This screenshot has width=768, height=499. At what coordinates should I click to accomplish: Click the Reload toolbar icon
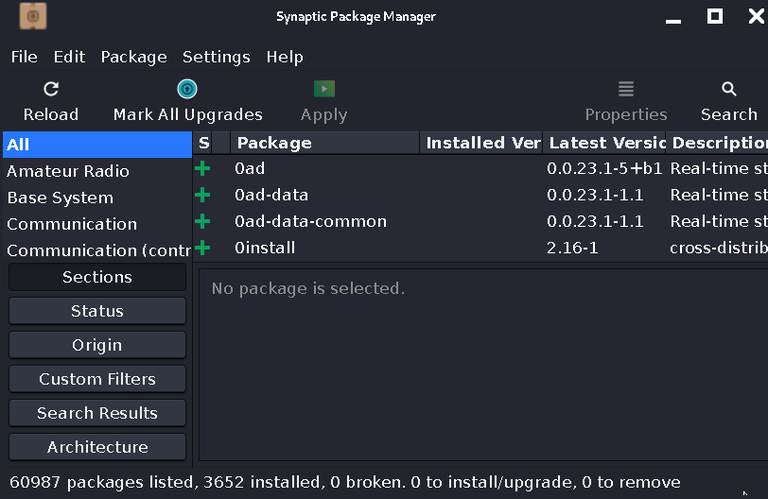(x=51, y=89)
